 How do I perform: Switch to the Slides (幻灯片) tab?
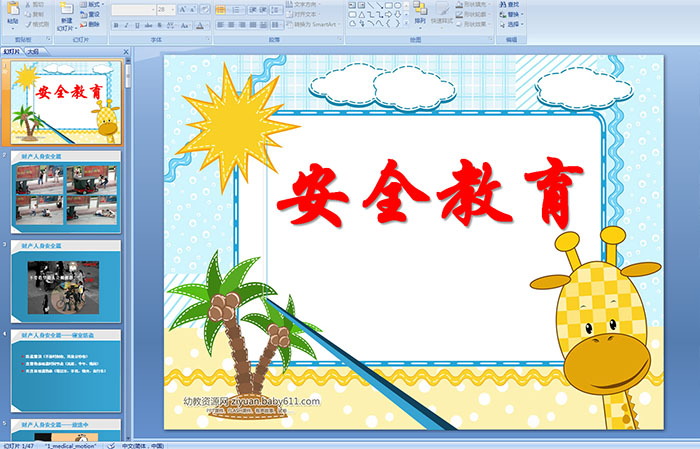11,52
